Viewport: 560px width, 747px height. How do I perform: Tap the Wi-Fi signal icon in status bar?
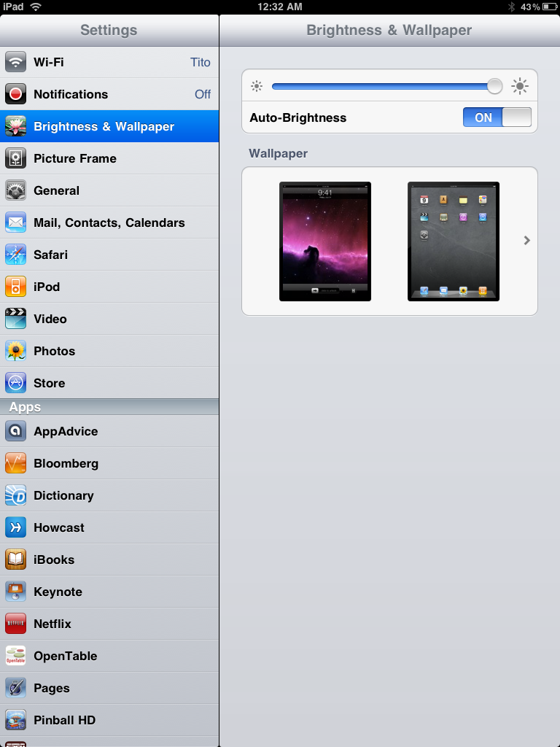click(35, 7)
